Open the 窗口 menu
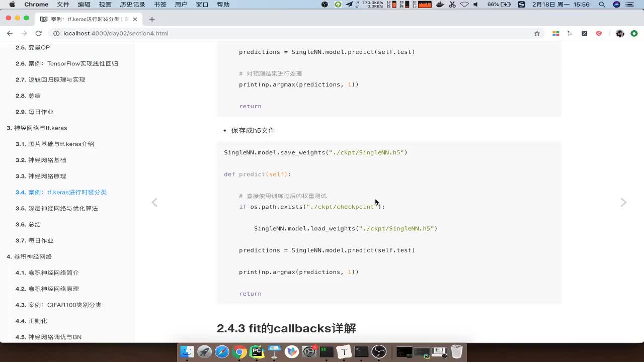 [x=202, y=5]
